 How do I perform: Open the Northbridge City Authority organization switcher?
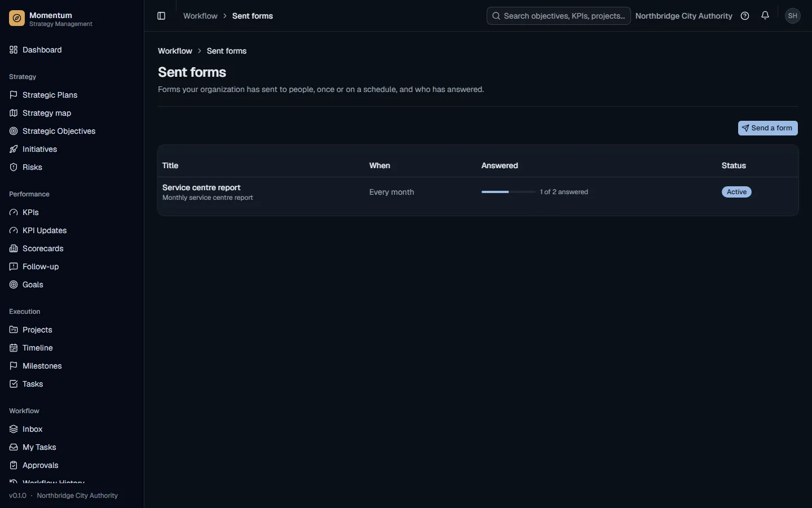pyautogui.click(x=683, y=16)
